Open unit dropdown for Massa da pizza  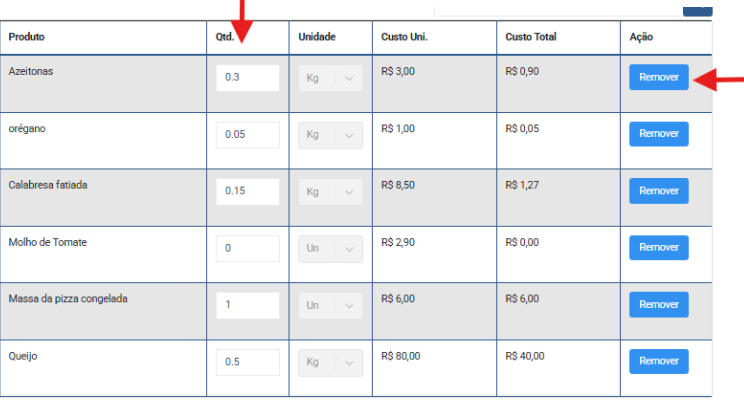330,305
